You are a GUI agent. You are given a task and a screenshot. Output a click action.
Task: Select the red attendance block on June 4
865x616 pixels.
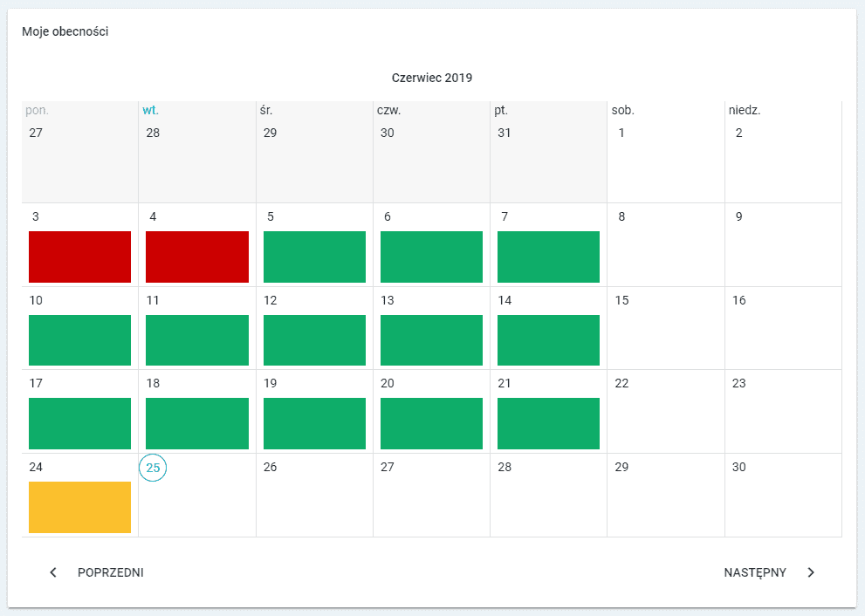197,257
